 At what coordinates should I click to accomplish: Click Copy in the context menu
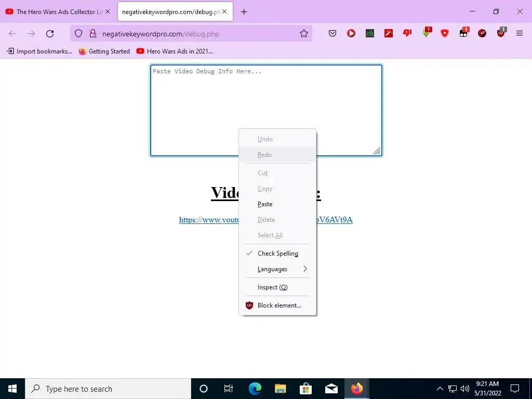pos(277,189)
